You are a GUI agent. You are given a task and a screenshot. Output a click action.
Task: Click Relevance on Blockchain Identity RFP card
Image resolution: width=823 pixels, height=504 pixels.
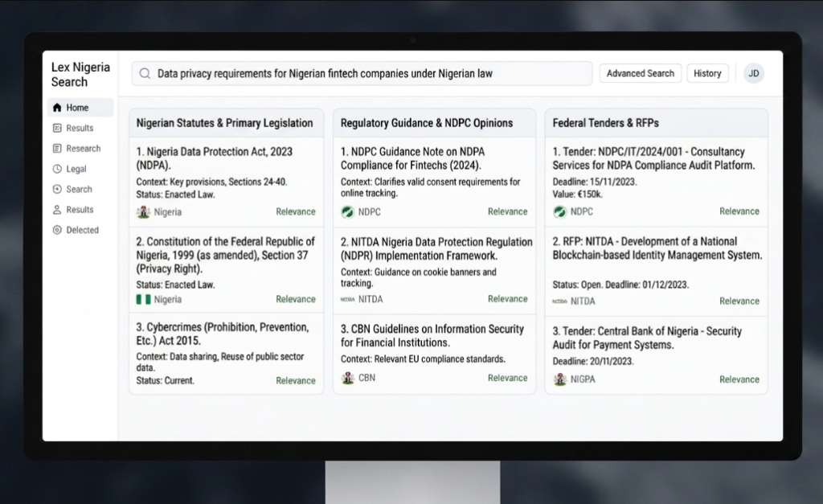click(739, 301)
